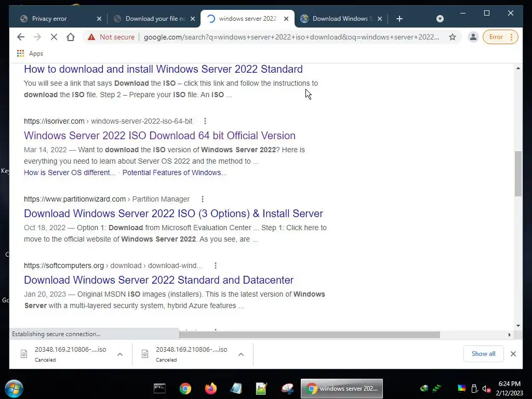Click the horizontal scrollbar thumb
The width and height of the screenshot is (532, 399).
click(310, 335)
